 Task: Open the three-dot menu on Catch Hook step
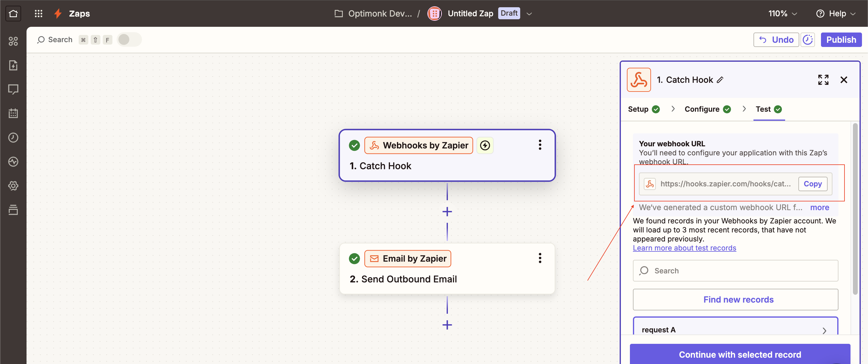tap(540, 145)
